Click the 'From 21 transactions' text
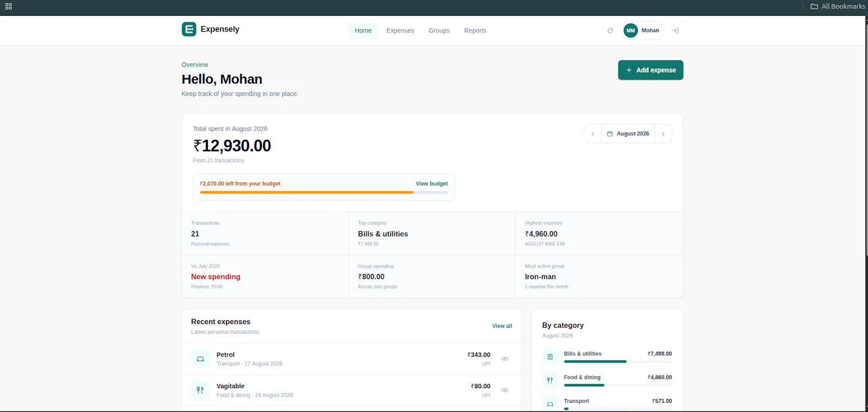Viewport: 868px width, 412px height. coord(219,161)
